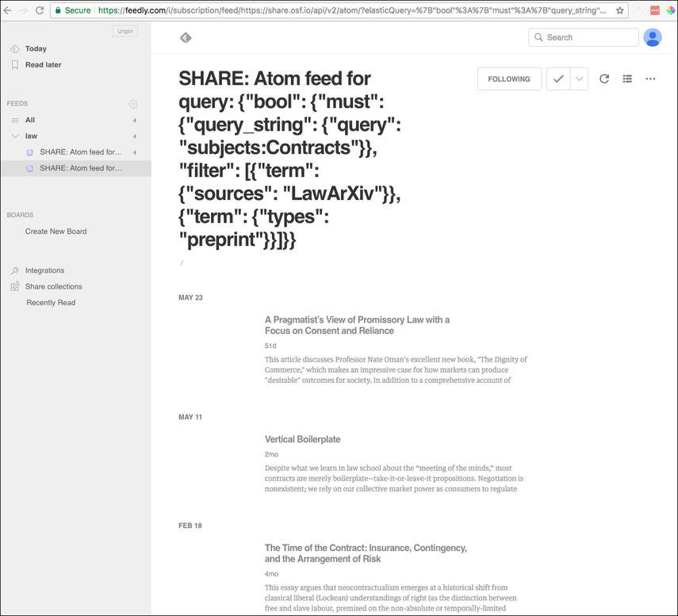Open article A Pragmatist's View of Promissory Law
Image resolution: width=678 pixels, height=616 pixels.
(x=357, y=325)
